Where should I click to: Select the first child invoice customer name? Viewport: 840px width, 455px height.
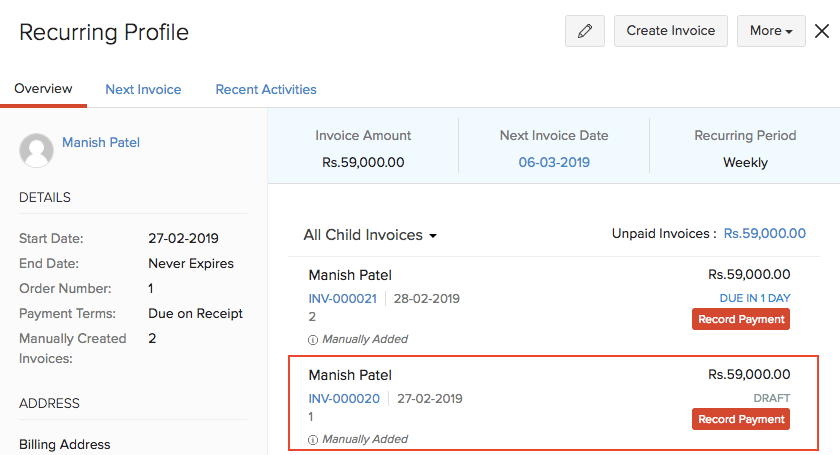point(350,275)
